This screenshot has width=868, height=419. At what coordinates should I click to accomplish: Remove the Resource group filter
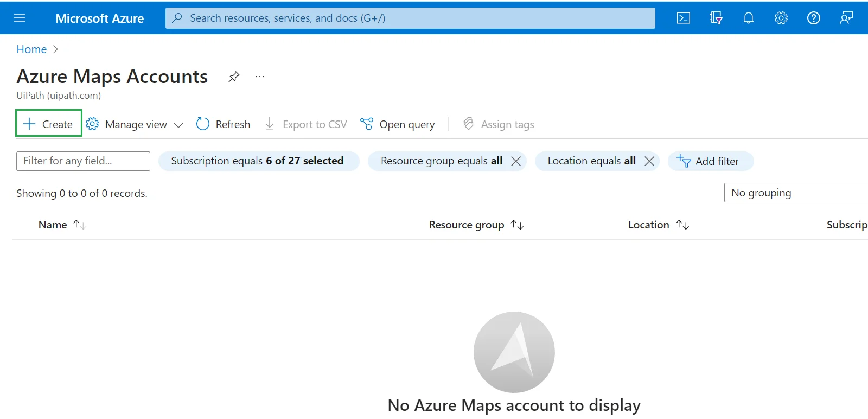pyautogui.click(x=516, y=161)
